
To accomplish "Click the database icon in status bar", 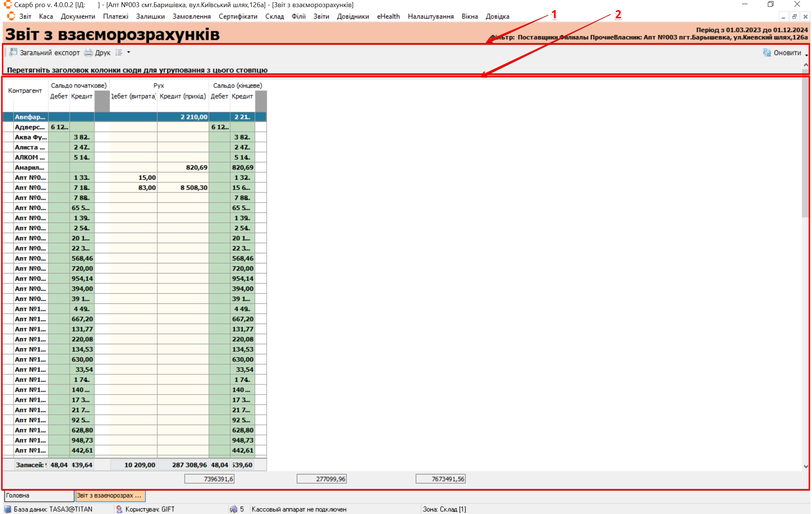I will click(x=7, y=509).
